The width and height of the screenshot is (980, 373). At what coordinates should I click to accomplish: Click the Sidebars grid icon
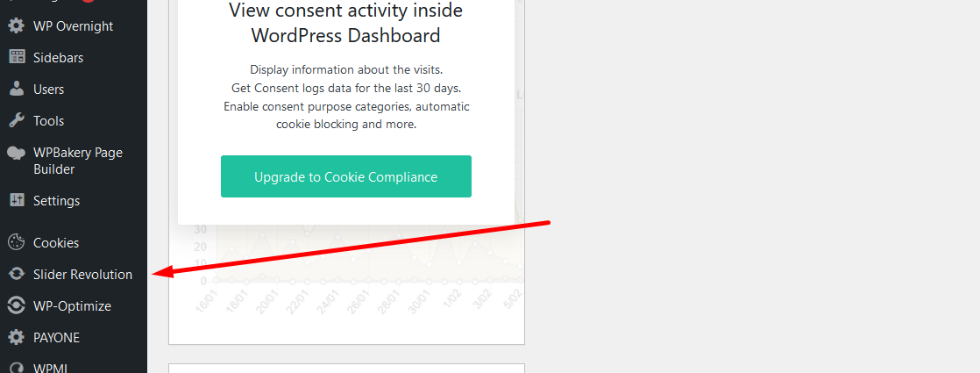(x=17, y=57)
